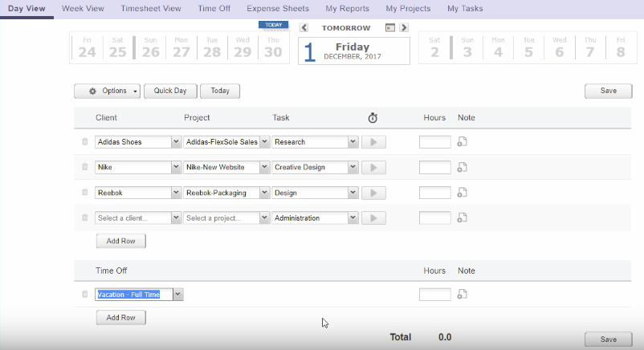Open the Nike-New Website project dropdown
Screen dimensions: 644x350
pos(264,167)
